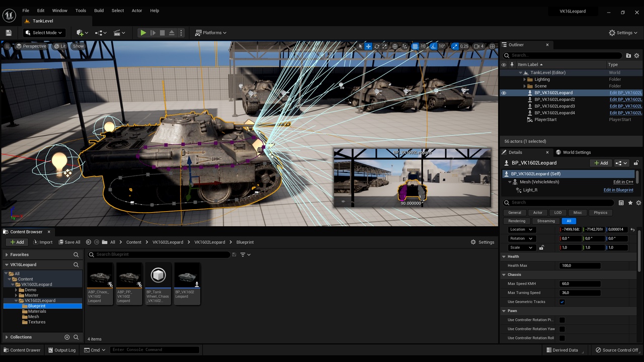The image size is (644, 362).
Task: Select the Rendering filter in Details
Action: coord(517,221)
